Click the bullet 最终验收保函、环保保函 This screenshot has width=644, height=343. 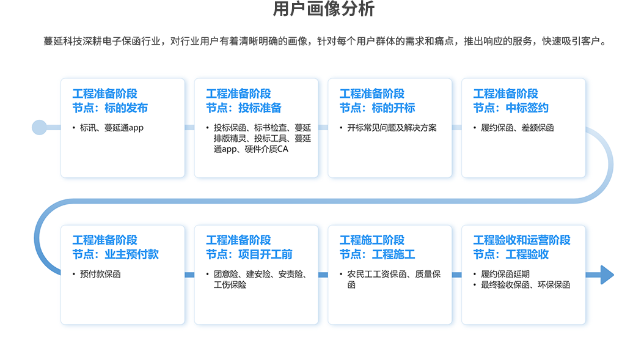(525, 285)
